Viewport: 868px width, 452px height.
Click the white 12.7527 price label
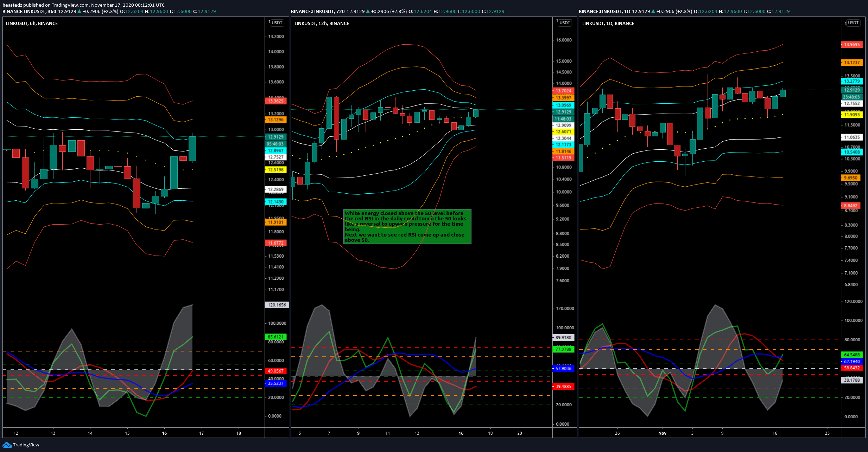pos(275,157)
